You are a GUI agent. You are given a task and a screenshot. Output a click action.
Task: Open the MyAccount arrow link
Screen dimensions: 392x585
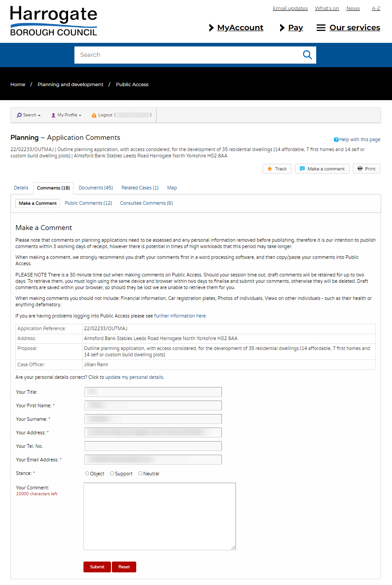[236, 28]
